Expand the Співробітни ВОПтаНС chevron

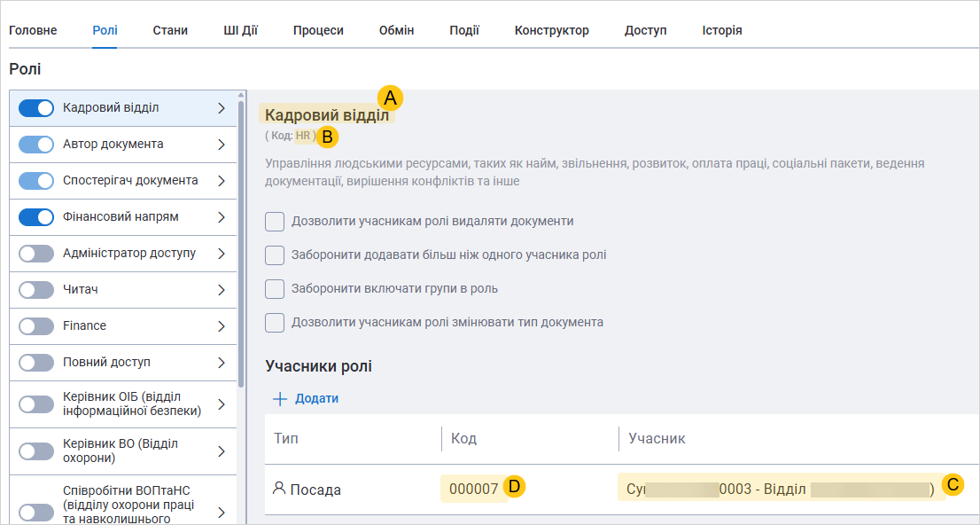[222, 513]
